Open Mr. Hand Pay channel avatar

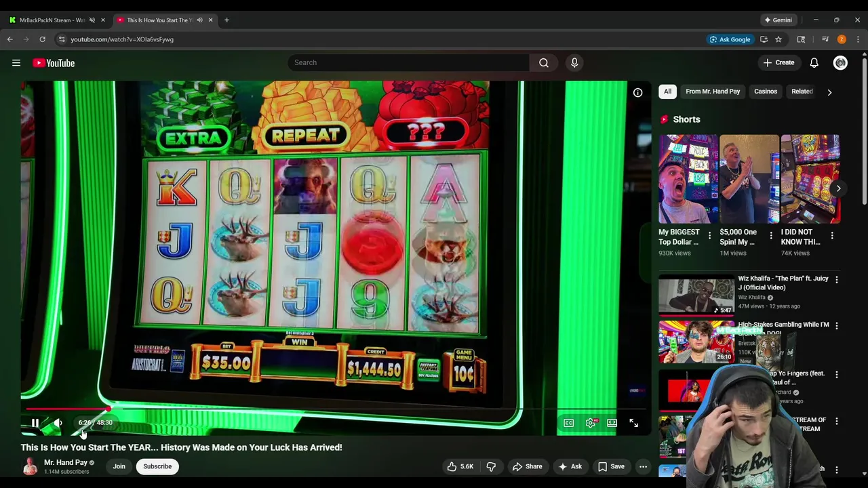pos(30,466)
